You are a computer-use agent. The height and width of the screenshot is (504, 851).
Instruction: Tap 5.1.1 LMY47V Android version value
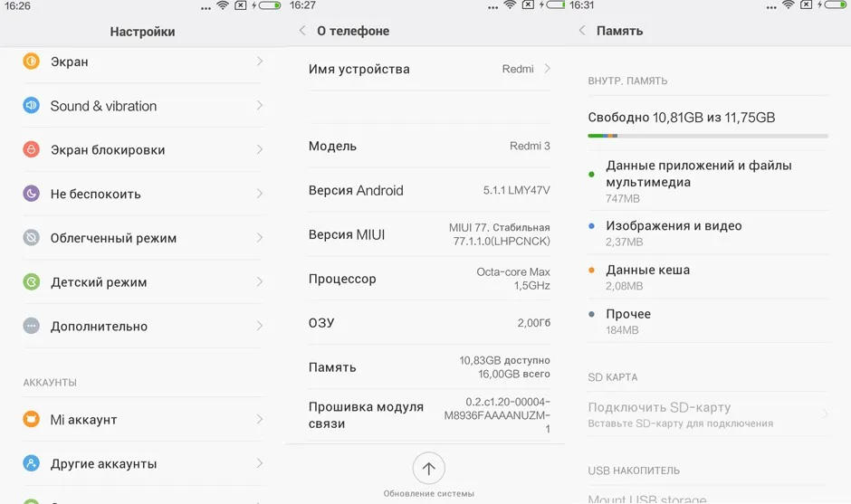[516, 190]
